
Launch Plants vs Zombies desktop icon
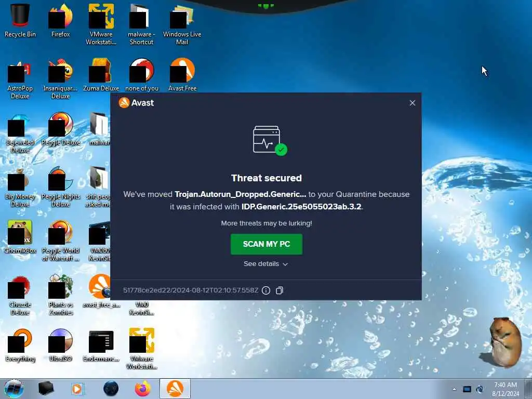(60, 295)
